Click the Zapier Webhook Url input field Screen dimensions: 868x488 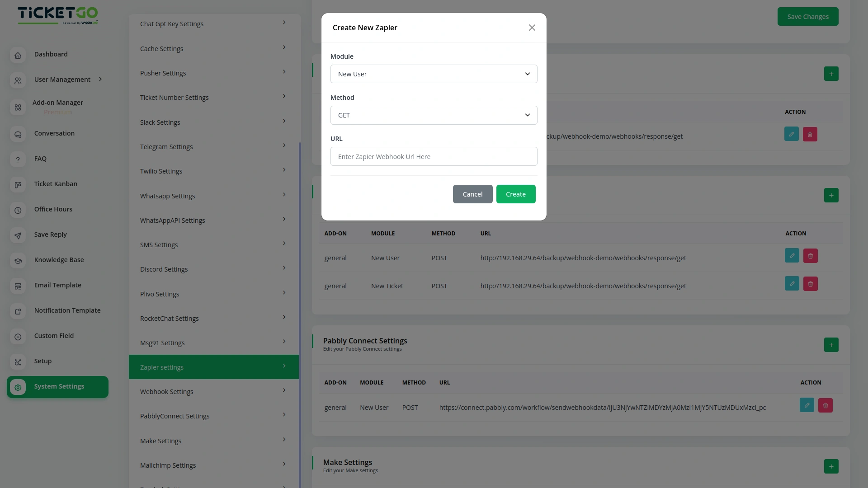pos(434,156)
